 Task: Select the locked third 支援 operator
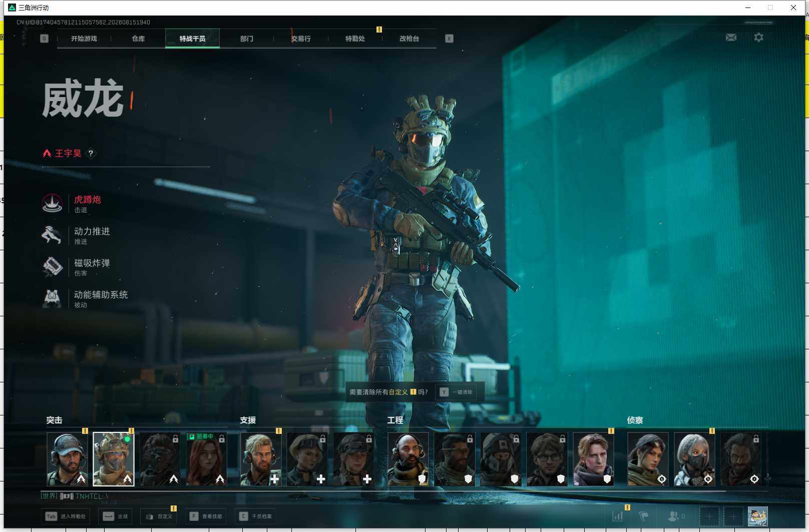click(x=353, y=459)
